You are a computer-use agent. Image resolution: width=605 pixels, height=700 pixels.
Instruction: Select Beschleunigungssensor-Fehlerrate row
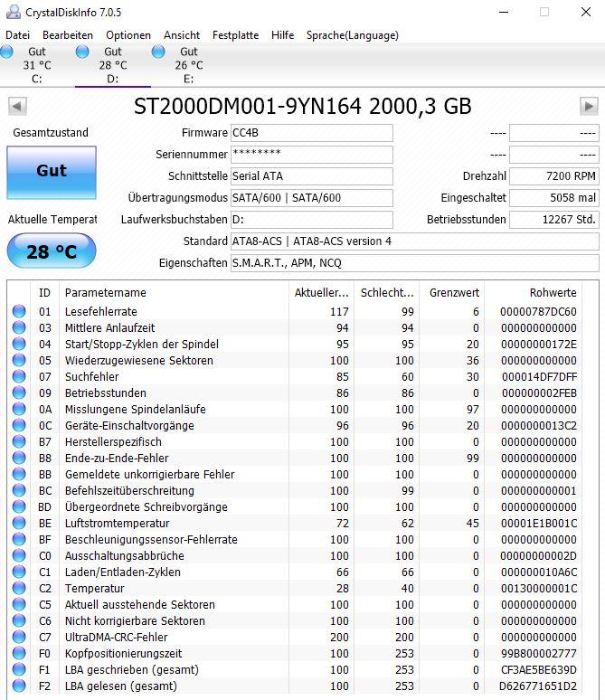tap(295, 539)
